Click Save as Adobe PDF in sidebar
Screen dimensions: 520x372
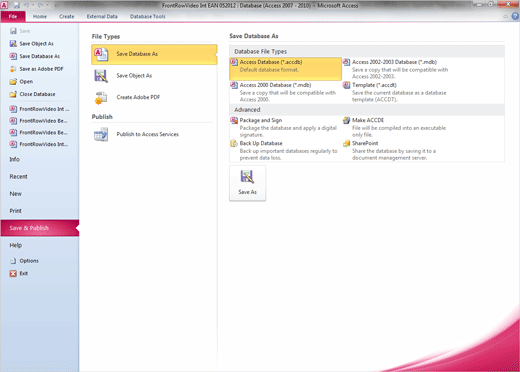[x=41, y=69]
